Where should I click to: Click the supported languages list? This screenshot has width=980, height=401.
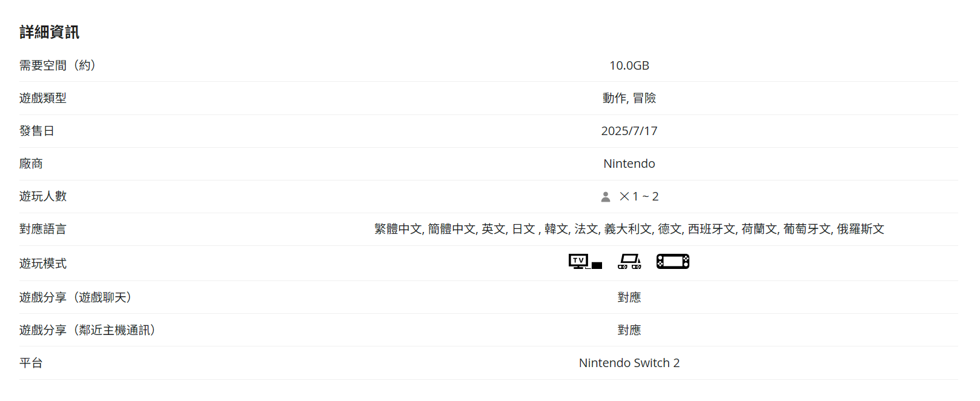point(629,229)
